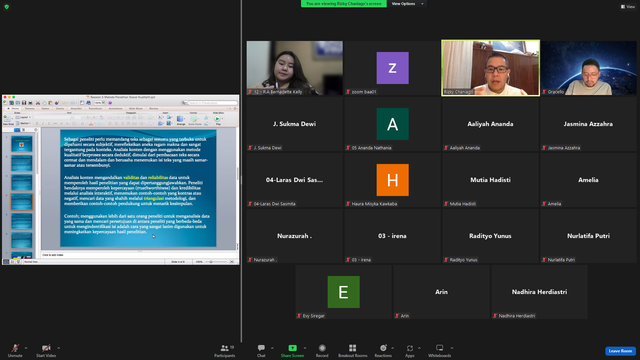Click the green Share Screen button
The width and height of the screenshot is (640, 360).
click(292, 350)
